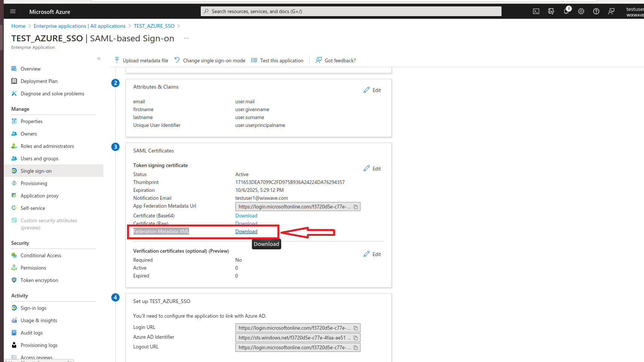Open Cloud Shell from the top bar
This screenshot has width=644, height=362.
[536, 11]
